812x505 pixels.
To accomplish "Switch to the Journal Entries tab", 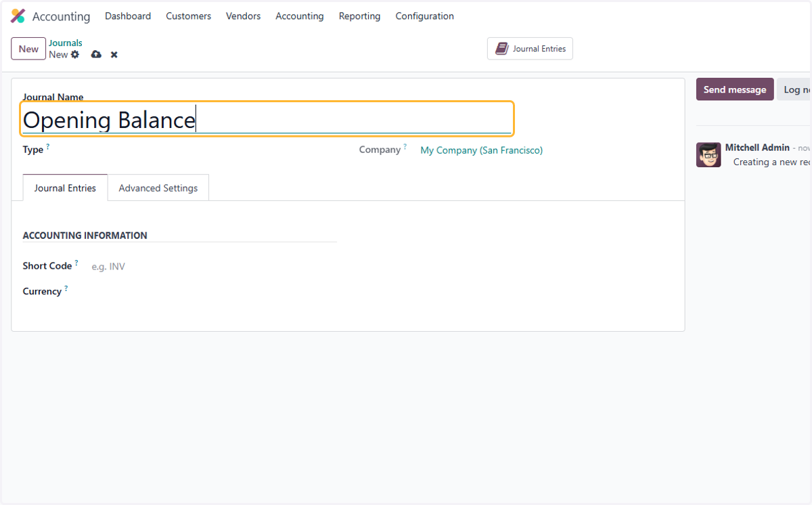I will pos(65,188).
